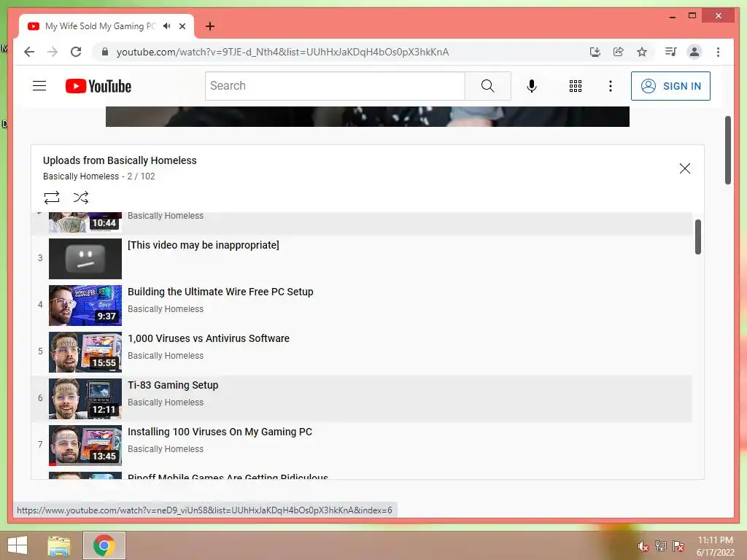Click the Chrome taskbar icon

point(104,545)
